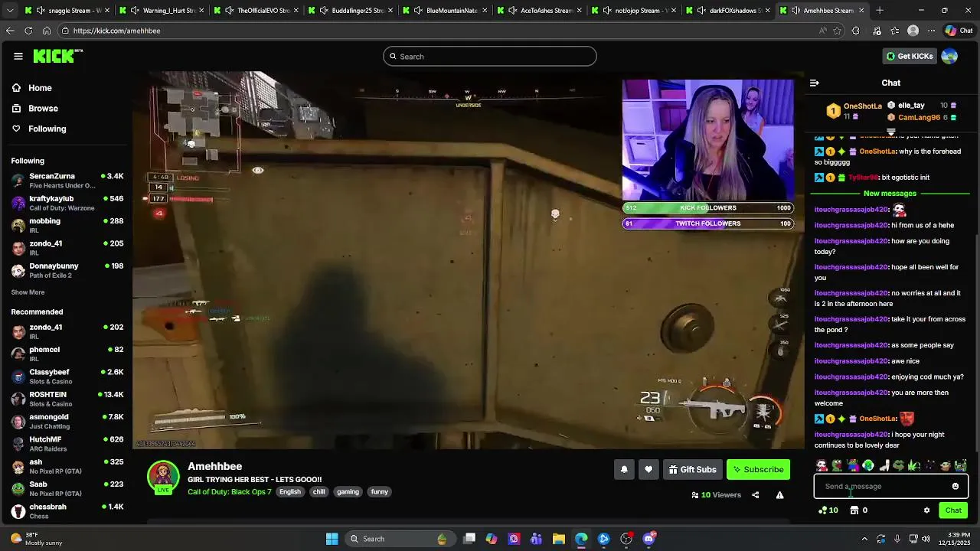This screenshot has height=551, width=980.
Task: Open browser settings and more menu
Action: click(931, 31)
